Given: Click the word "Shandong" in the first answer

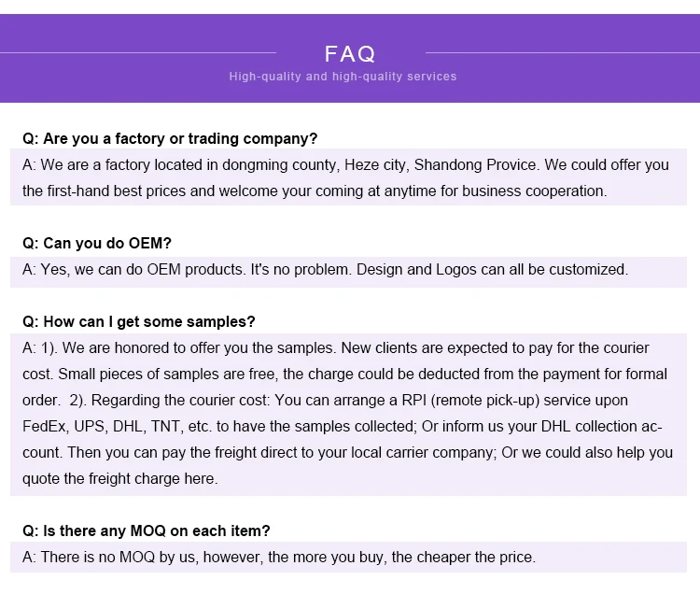Looking at the screenshot, I should tap(448, 164).
